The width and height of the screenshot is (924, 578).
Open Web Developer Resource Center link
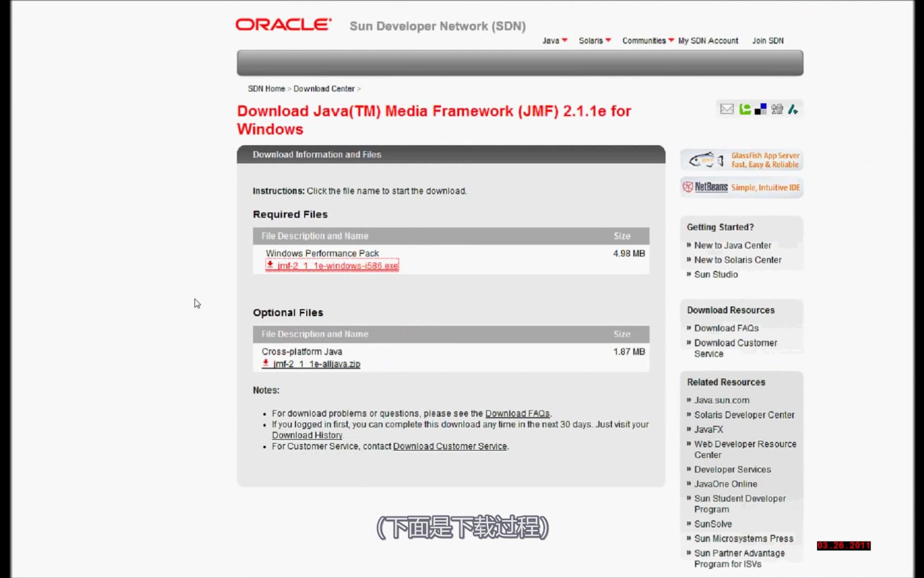pos(745,449)
